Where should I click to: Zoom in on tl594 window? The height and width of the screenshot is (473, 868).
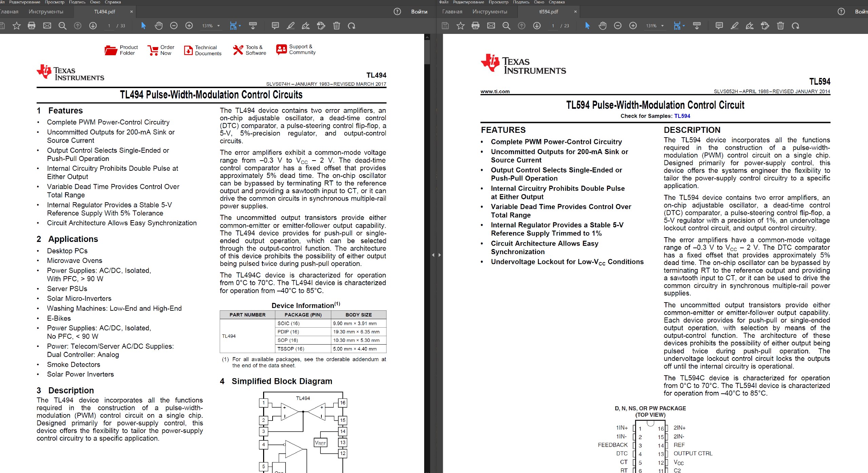point(633,26)
